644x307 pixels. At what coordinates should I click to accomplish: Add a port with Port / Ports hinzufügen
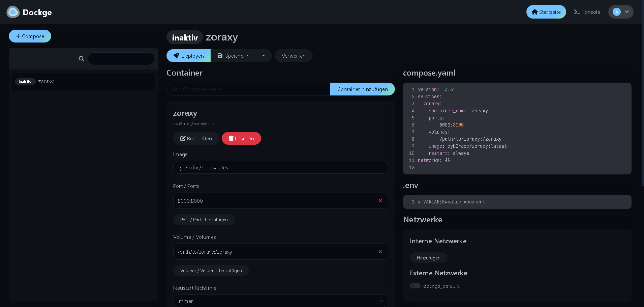click(x=204, y=220)
